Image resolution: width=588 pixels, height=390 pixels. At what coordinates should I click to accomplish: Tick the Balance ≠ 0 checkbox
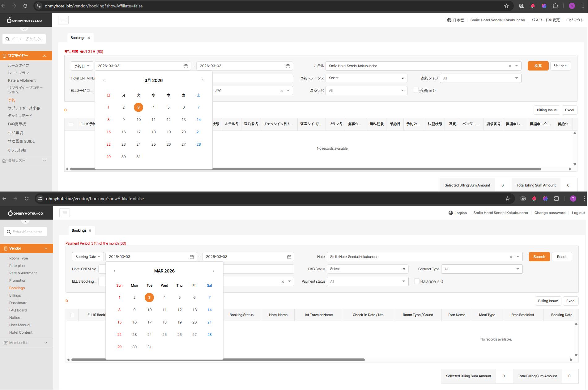coord(417,281)
